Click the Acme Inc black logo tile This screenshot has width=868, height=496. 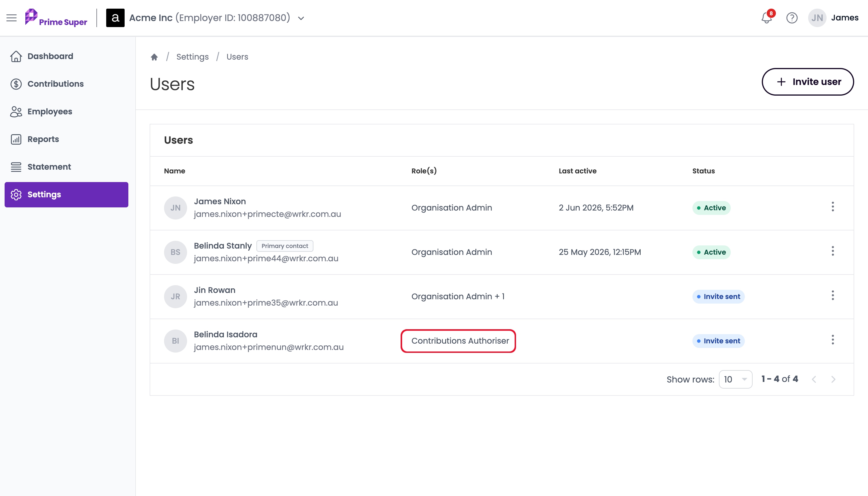point(115,18)
